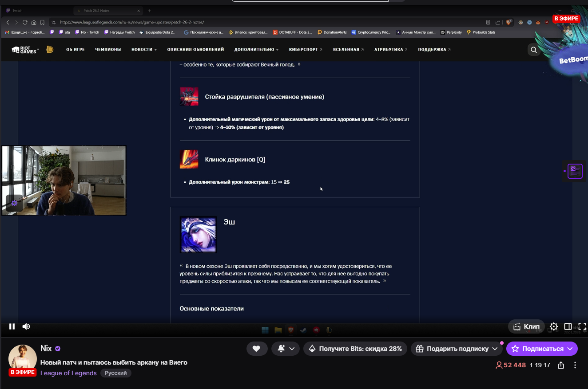Viewport: 588px width, 389px height.
Task: Open the ЧЕМПИОНЫ menu item
Action: pyautogui.click(x=108, y=50)
